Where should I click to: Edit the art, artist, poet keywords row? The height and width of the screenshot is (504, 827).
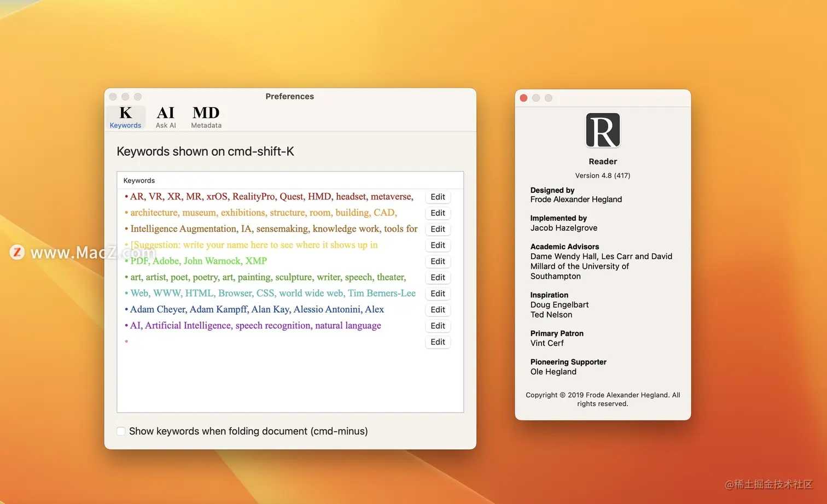coord(438,277)
